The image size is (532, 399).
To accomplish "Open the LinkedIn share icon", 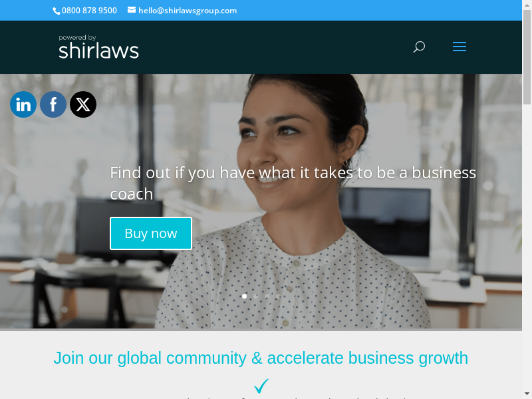I will click(23, 104).
